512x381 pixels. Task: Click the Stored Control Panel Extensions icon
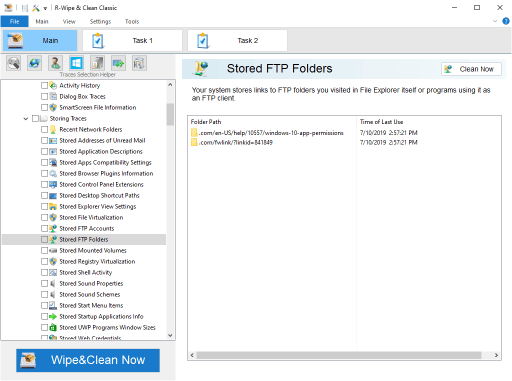coord(53,184)
